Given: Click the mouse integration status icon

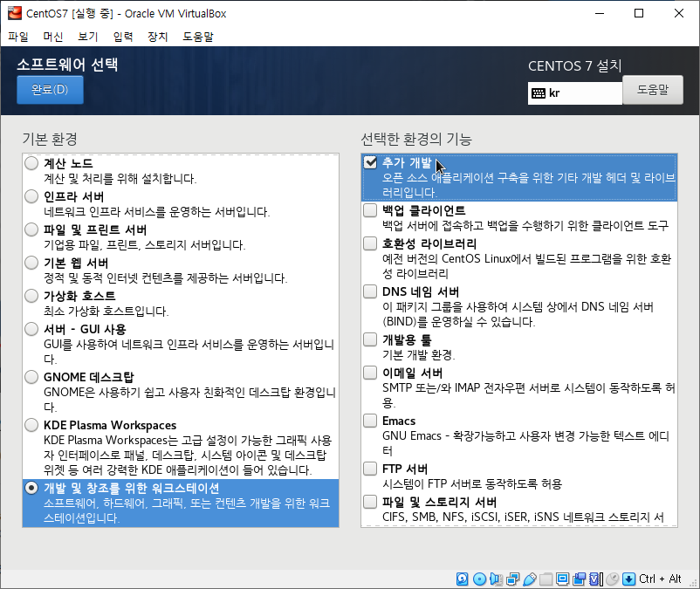Looking at the screenshot, I should point(613,579).
